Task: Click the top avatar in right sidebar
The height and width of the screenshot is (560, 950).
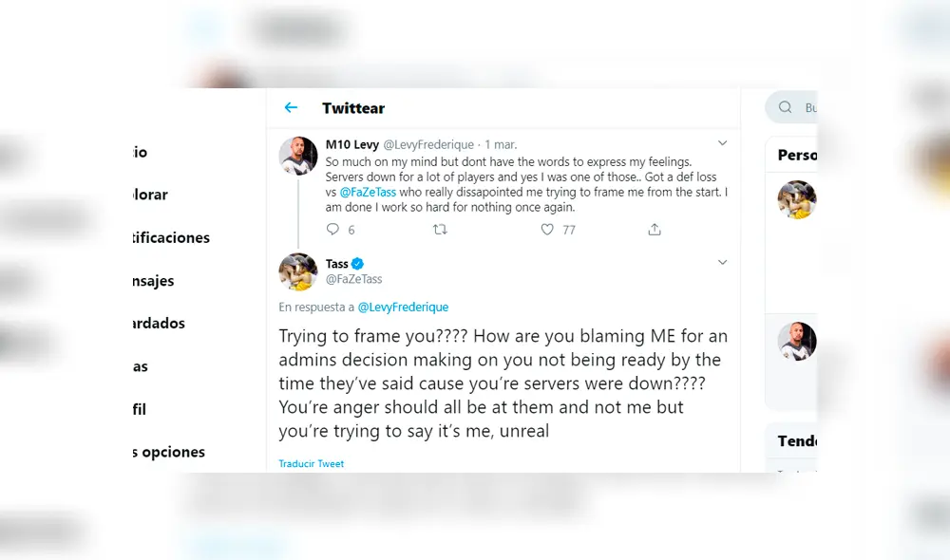Action: [796, 199]
